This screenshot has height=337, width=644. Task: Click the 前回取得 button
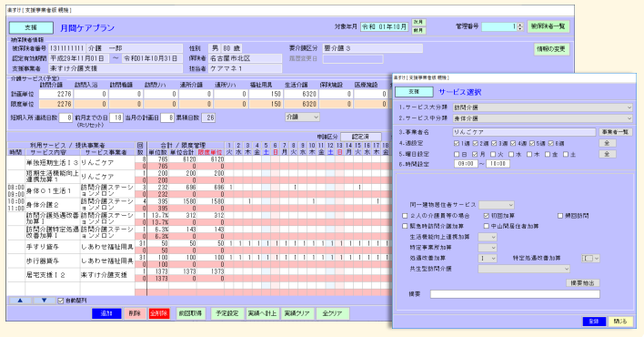(x=191, y=313)
